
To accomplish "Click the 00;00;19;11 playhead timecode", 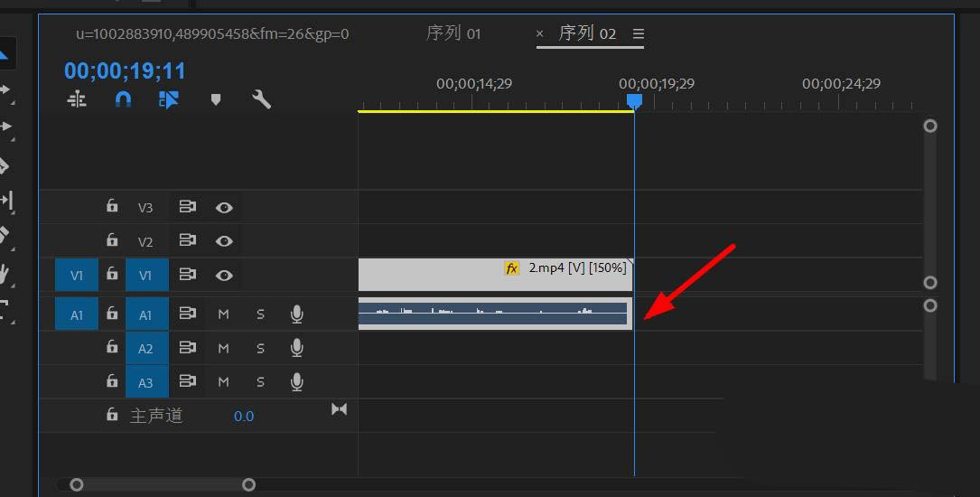I will (125, 70).
